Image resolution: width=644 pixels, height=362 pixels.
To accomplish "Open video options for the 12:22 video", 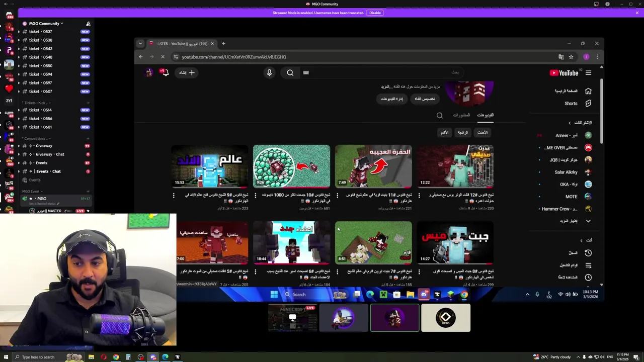I will [x=419, y=195].
